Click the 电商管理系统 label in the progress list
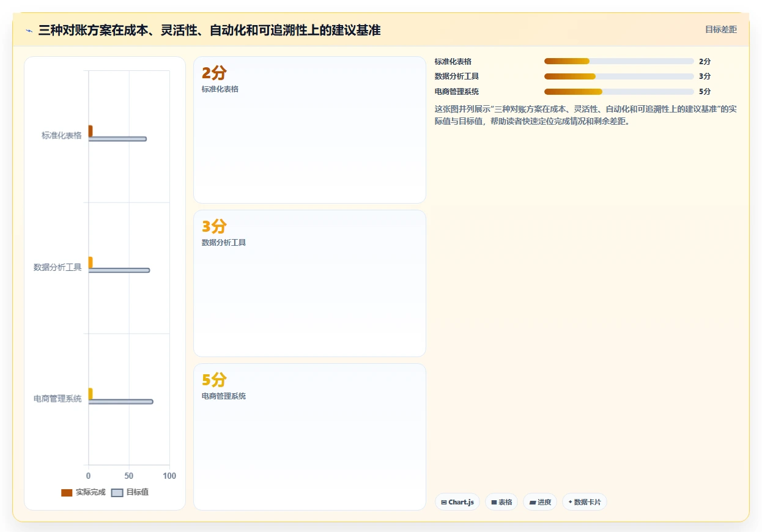 [457, 92]
